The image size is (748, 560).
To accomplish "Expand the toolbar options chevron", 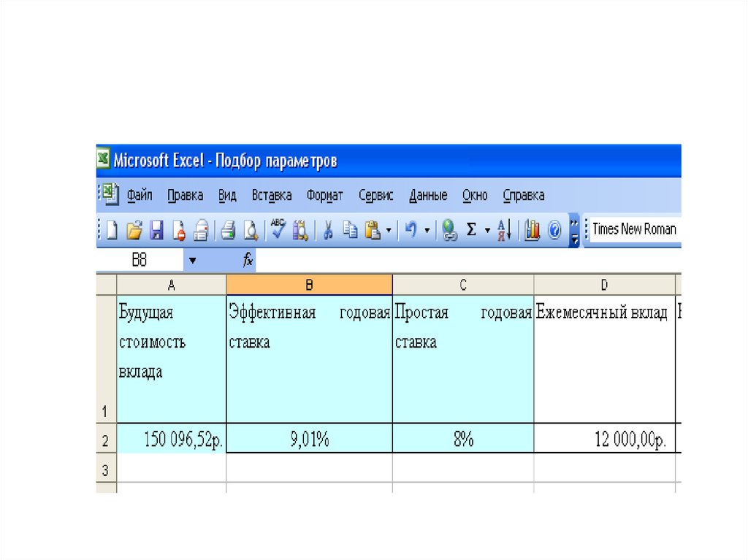I will pos(574,231).
